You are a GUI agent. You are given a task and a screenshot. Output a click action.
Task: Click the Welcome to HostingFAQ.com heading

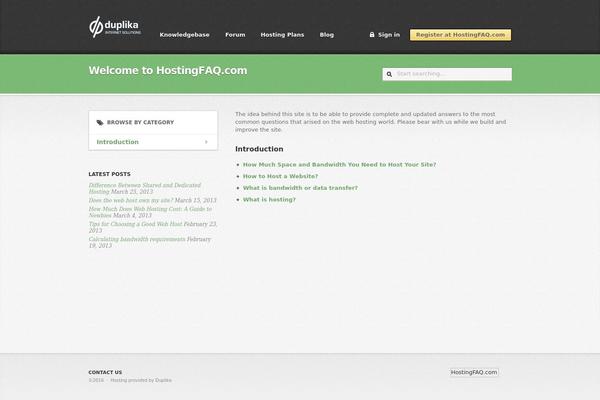pyautogui.click(x=168, y=70)
